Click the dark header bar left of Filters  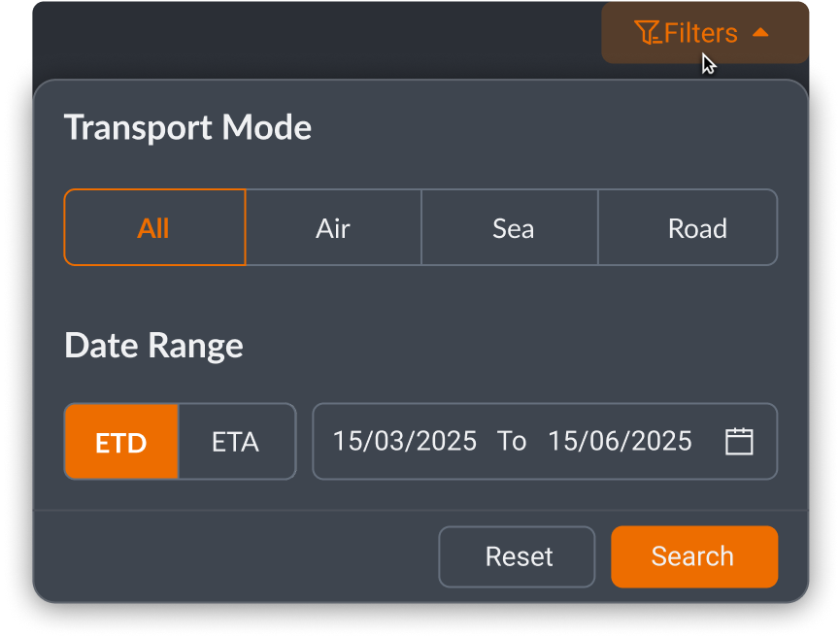click(311, 37)
